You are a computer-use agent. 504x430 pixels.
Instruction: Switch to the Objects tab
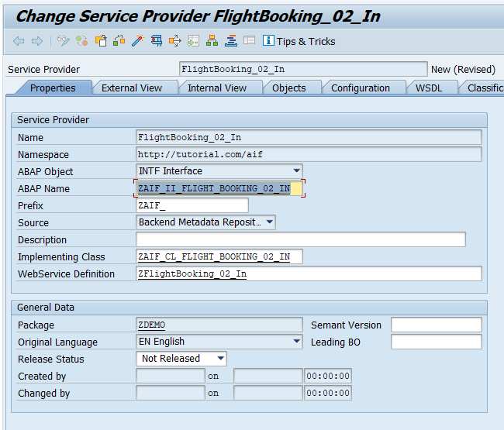[289, 88]
